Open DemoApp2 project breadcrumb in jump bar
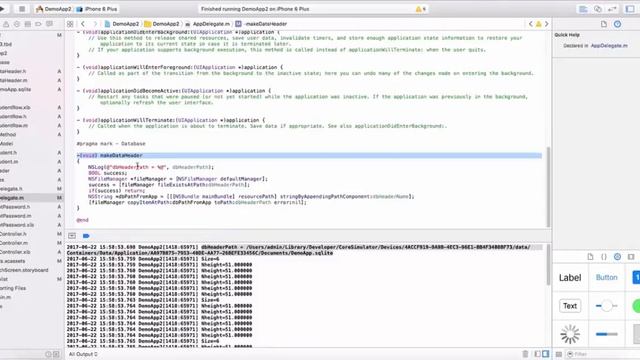 [122, 24]
